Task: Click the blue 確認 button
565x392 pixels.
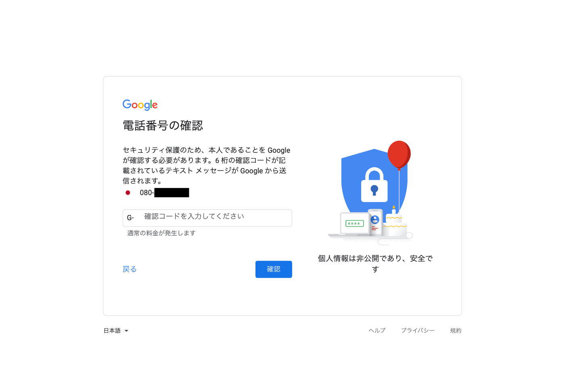Action: (x=274, y=269)
